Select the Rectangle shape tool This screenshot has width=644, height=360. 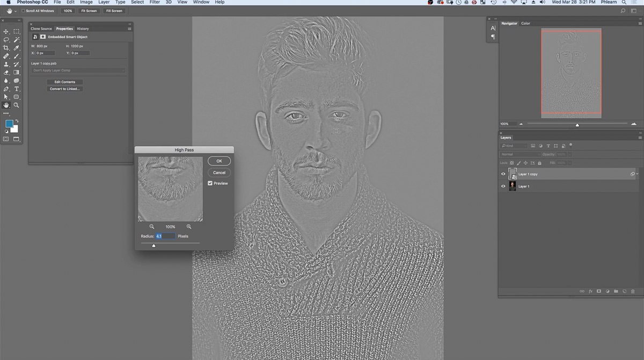click(x=17, y=97)
